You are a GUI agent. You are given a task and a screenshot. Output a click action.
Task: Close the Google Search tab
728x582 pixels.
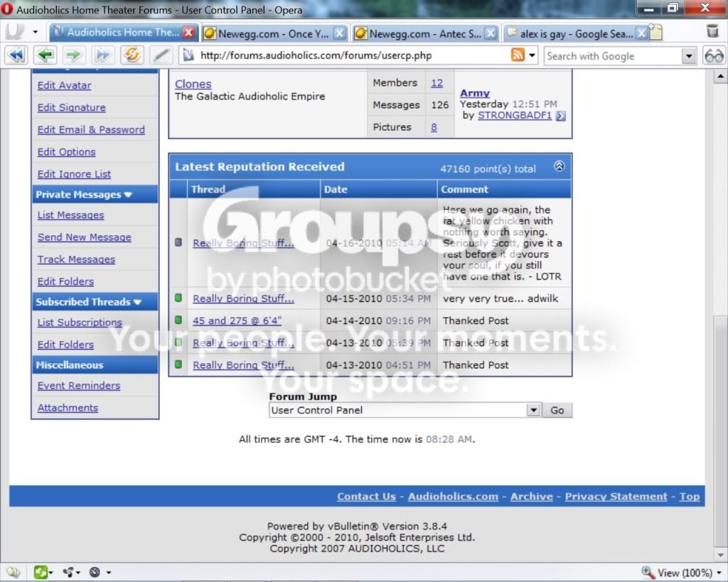(641, 33)
